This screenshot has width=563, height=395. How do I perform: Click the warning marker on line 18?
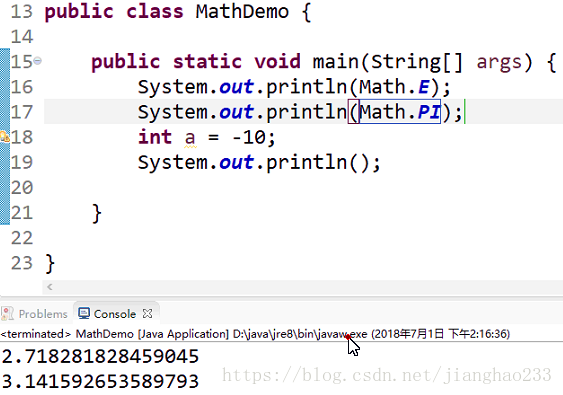[4, 137]
